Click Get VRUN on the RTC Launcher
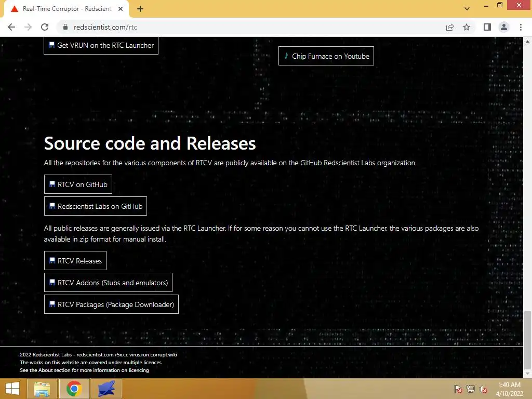The image size is (532, 399). (101, 46)
